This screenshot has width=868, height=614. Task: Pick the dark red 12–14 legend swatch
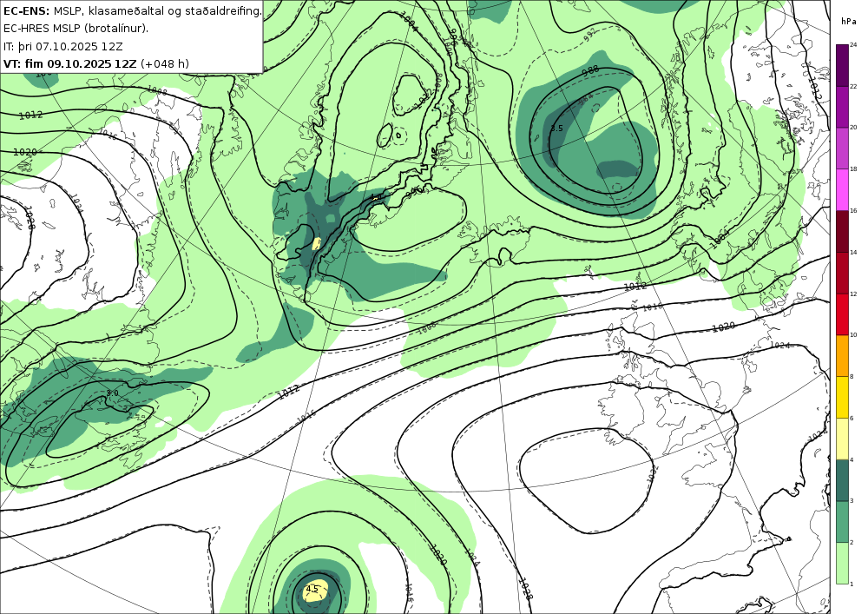pos(842,273)
